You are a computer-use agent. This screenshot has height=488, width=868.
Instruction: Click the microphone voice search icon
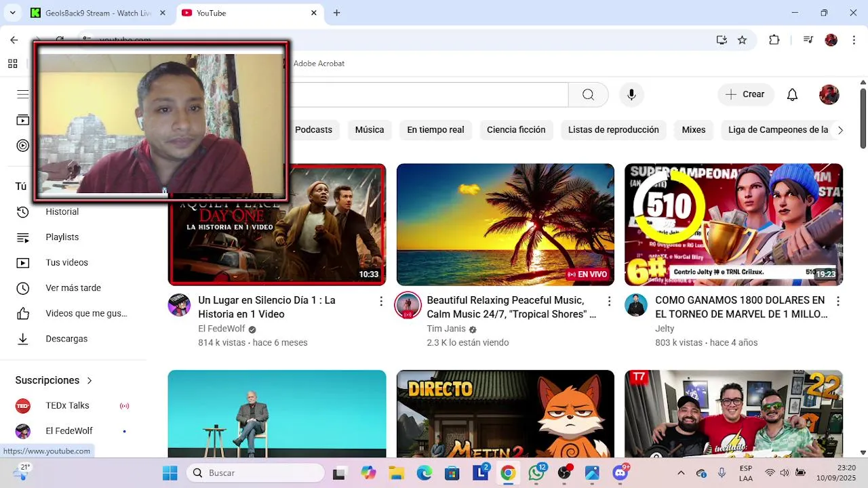pos(631,95)
